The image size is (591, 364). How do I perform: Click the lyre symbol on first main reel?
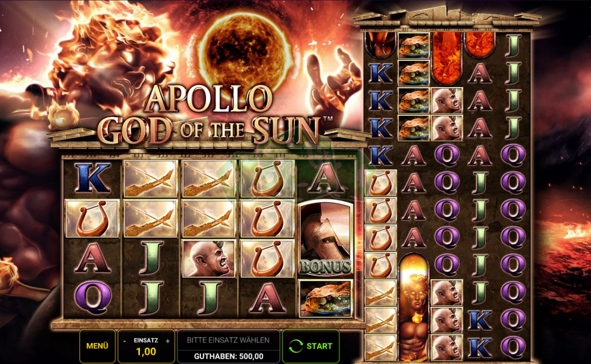click(92, 218)
